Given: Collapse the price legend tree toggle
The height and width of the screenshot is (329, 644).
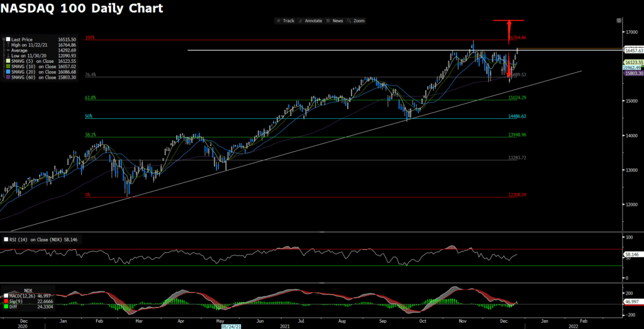Looking at the screenshot, I should [x=4, y=40].
